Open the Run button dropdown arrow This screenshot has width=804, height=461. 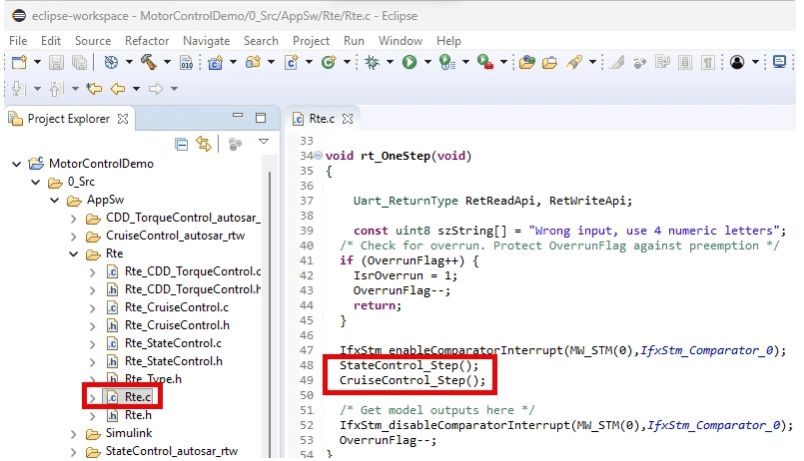428,62
